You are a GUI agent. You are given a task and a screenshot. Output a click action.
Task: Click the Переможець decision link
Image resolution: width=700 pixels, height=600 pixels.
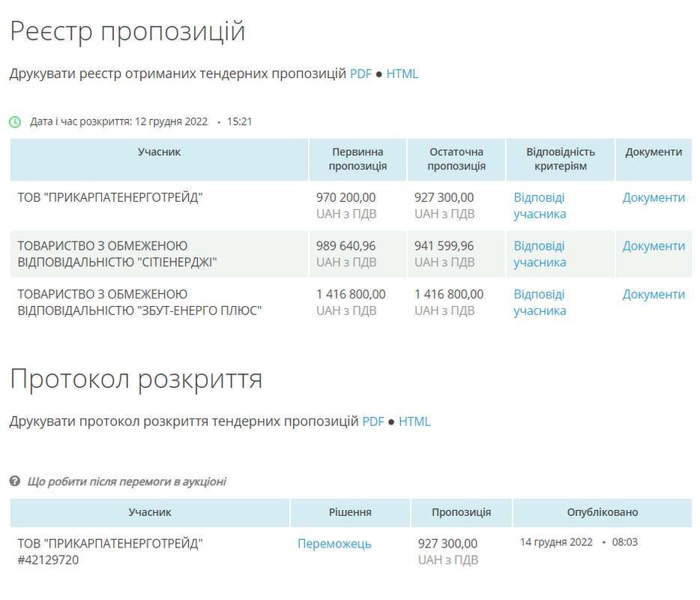click(334, 544)
